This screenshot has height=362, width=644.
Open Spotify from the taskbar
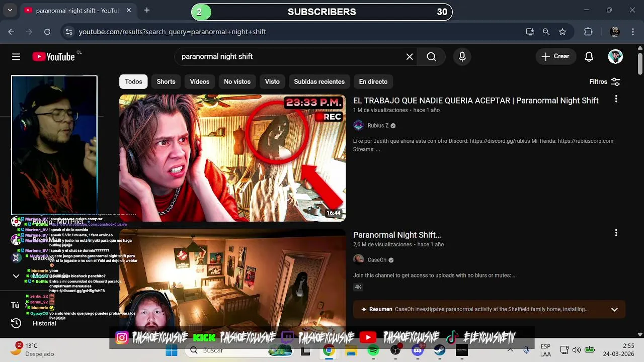[373, 350]
